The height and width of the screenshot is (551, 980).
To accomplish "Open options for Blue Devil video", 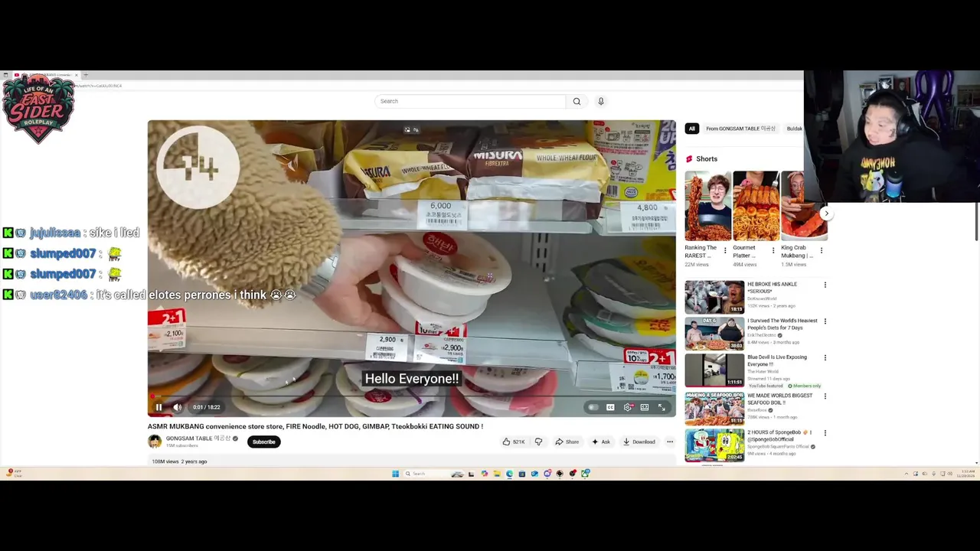I will click(825, 357).
